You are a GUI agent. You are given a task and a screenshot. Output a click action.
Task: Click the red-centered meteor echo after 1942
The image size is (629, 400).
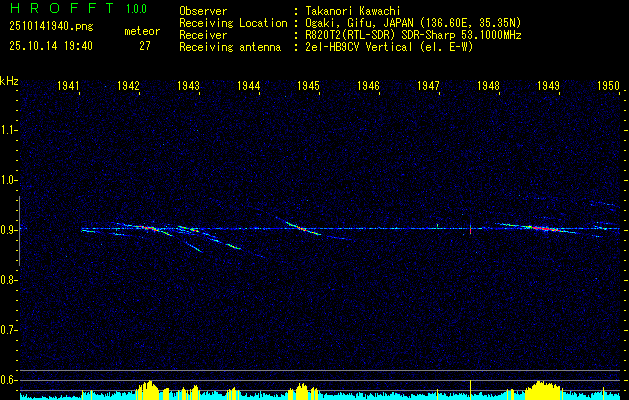pos(148,228)
